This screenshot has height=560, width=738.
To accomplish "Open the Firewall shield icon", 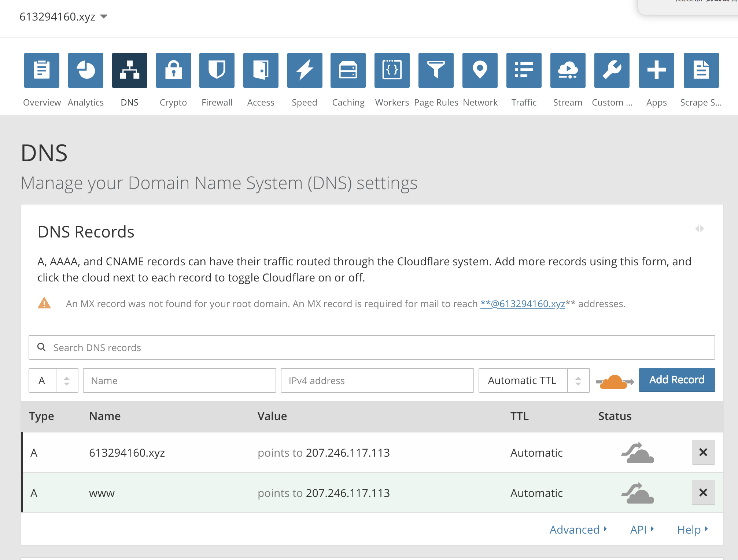I will pyautogui.click(x=217, y=70).
